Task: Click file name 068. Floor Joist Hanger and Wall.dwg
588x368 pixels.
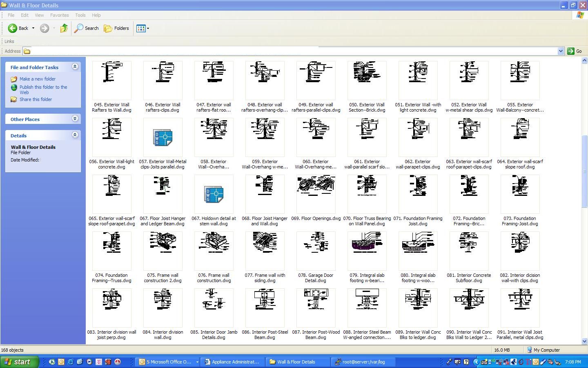Action: (x=265, y=221)
